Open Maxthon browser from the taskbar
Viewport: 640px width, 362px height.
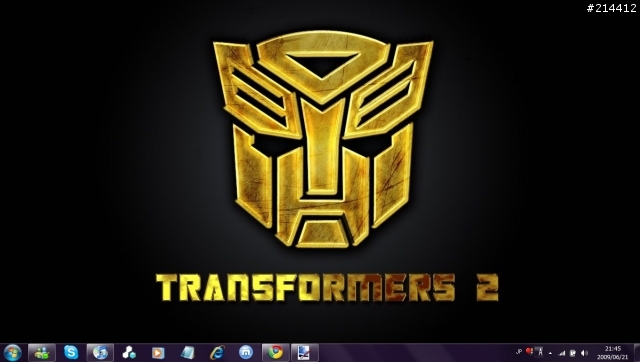pos(246,353)
